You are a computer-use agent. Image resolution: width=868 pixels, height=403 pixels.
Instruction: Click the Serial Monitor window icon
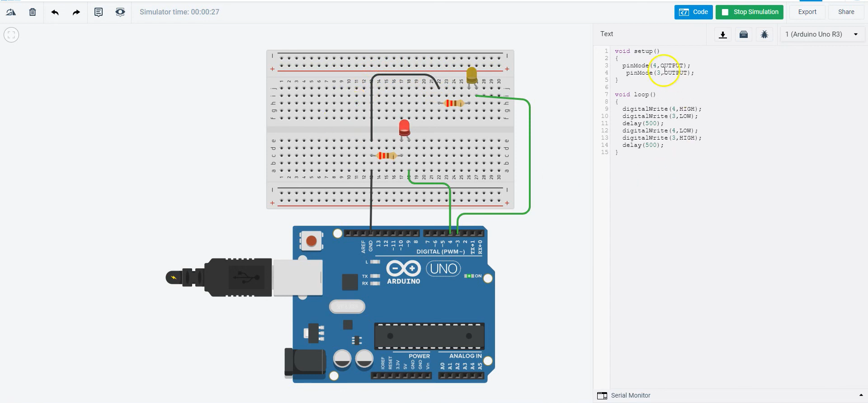pos(602,396)
